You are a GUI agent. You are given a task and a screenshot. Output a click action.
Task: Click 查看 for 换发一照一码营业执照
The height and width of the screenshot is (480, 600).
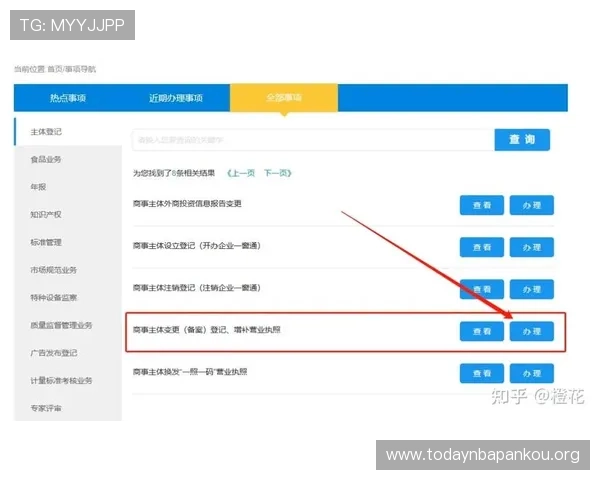[482, 373]
